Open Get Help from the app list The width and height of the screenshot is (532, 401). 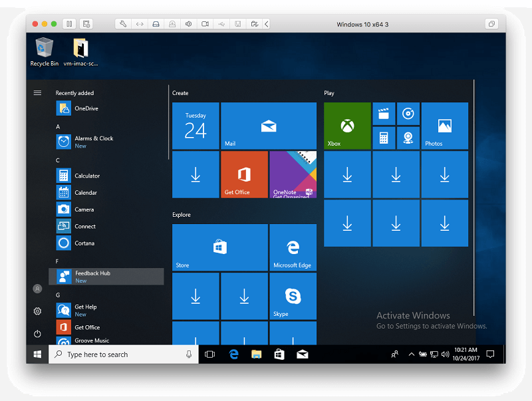[x=106, y=310]
